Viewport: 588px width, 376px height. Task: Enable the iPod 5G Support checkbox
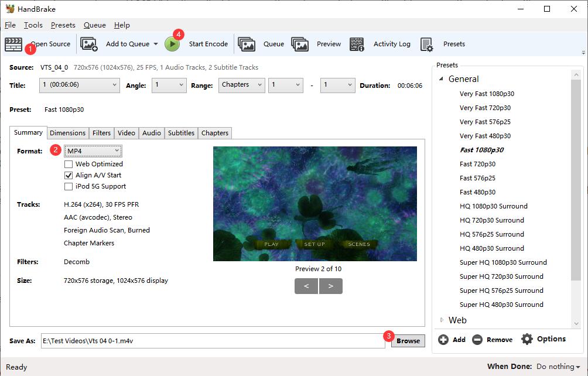(69, 187)
